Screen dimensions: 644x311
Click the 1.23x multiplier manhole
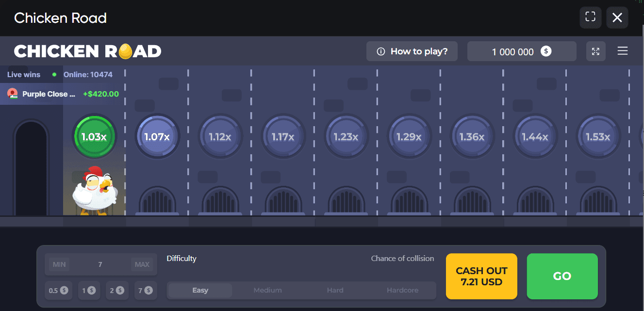[346, 137]
